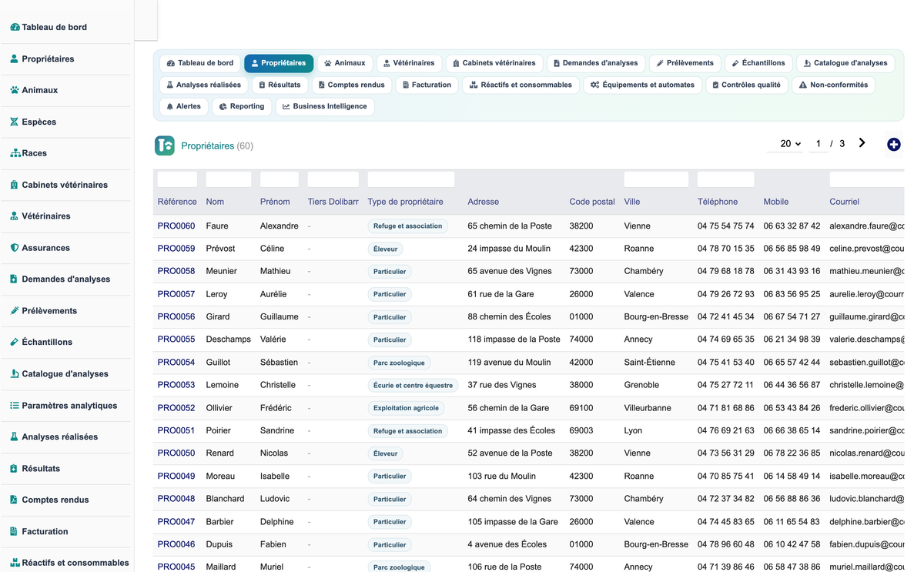Click the Référence filter input field
The image size is (924, 572).
177,179
